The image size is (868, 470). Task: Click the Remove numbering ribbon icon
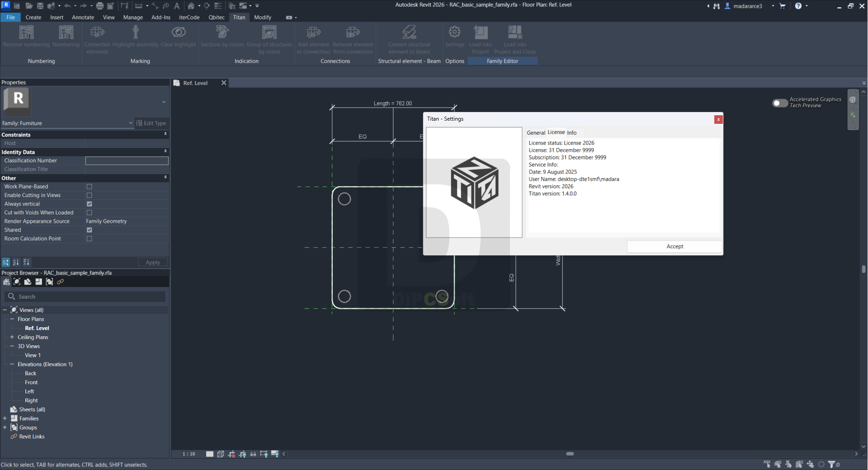26,32
